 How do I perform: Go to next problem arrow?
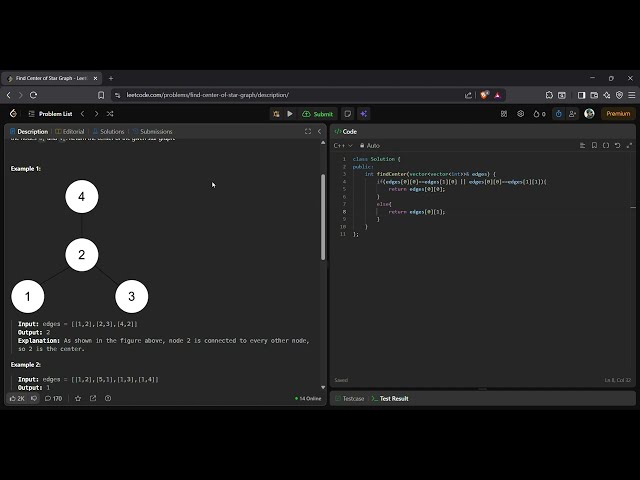(x=96, y=114)
